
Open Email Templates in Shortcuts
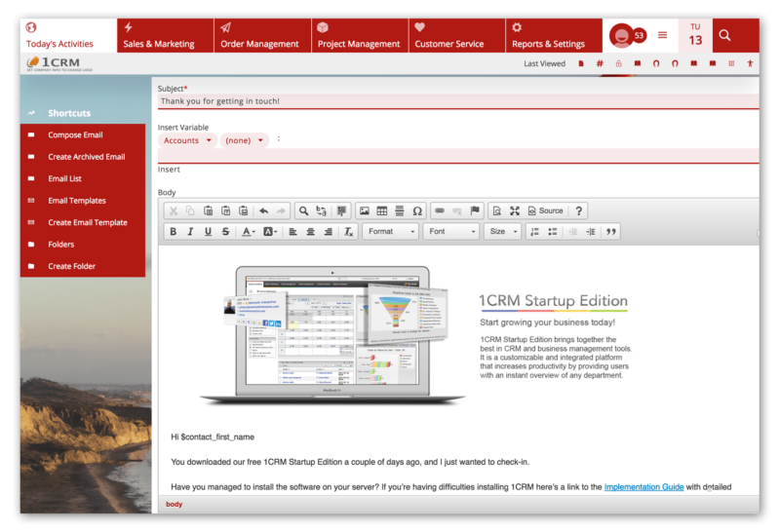tap(77, 201)
